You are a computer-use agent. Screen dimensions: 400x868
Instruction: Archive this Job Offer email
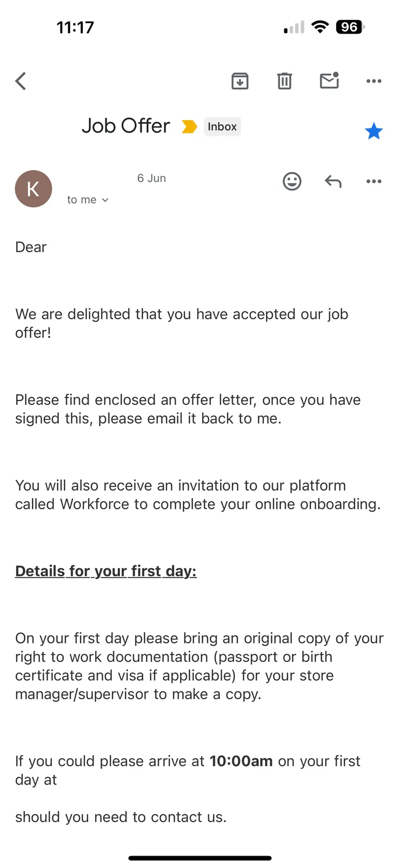pyautogui.click(x=240, y=81)
